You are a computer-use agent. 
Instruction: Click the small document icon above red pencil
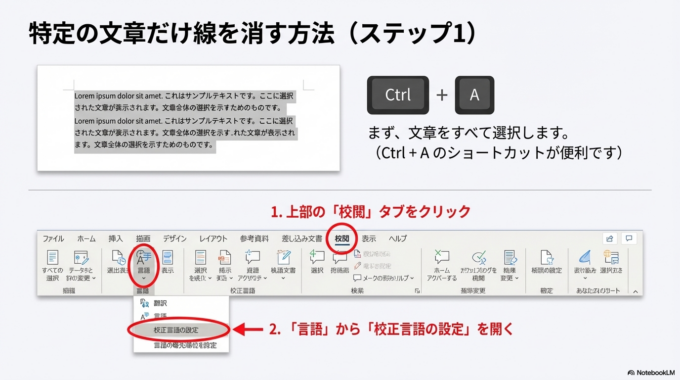[357, 254]
